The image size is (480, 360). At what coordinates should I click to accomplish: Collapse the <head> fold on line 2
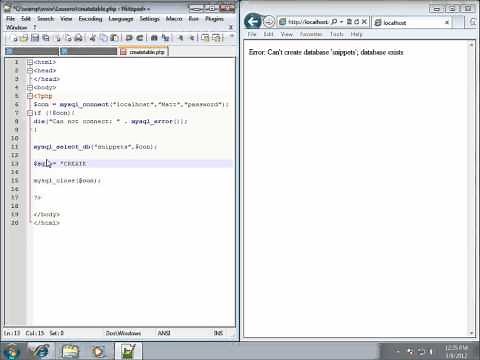[30, 70]
